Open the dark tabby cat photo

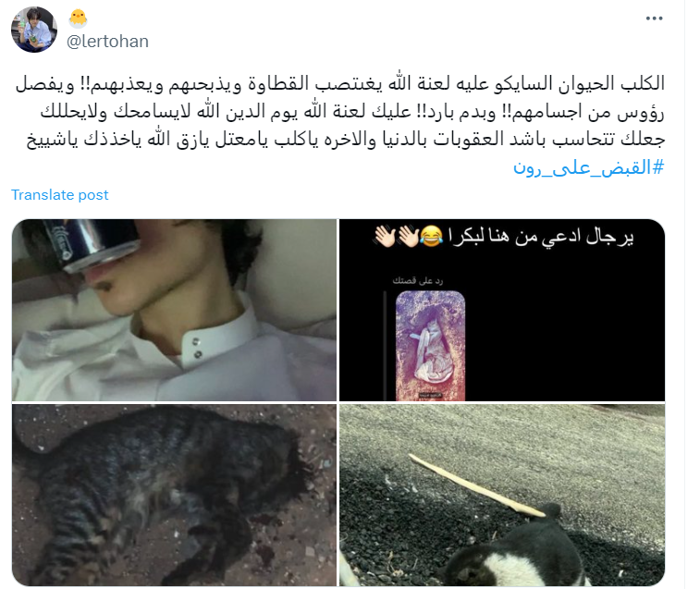click(x=174, y=496)
